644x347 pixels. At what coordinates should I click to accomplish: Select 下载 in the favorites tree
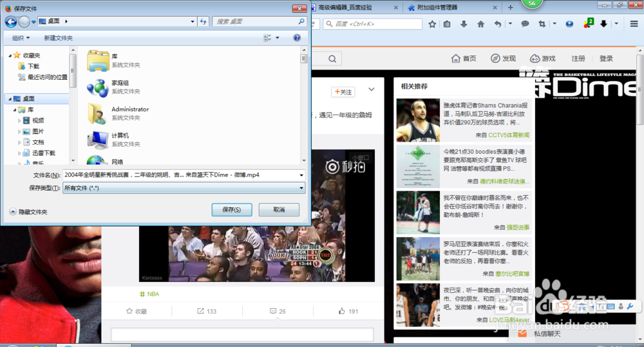pyautogui.click(x=33, y=66)
